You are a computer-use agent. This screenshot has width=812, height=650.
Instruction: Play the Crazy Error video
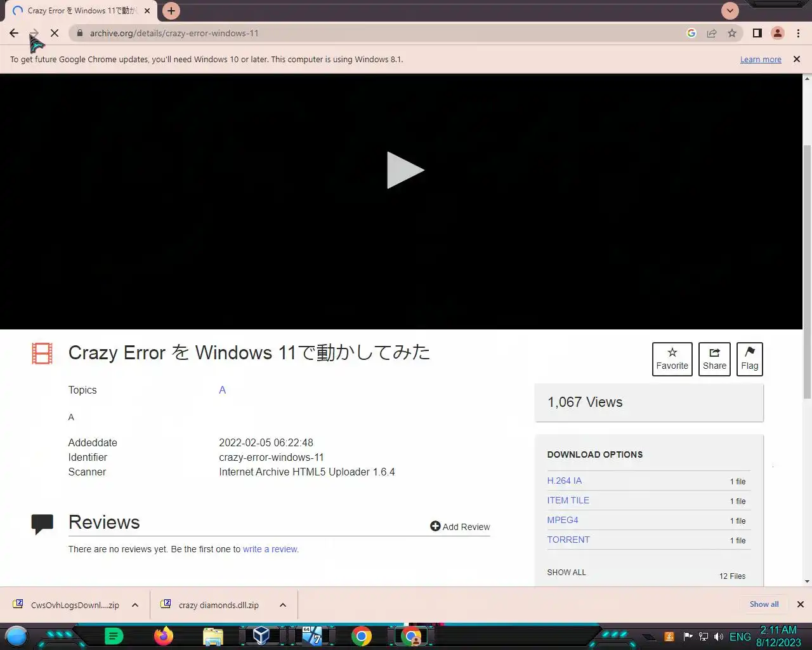click(405, 170)
